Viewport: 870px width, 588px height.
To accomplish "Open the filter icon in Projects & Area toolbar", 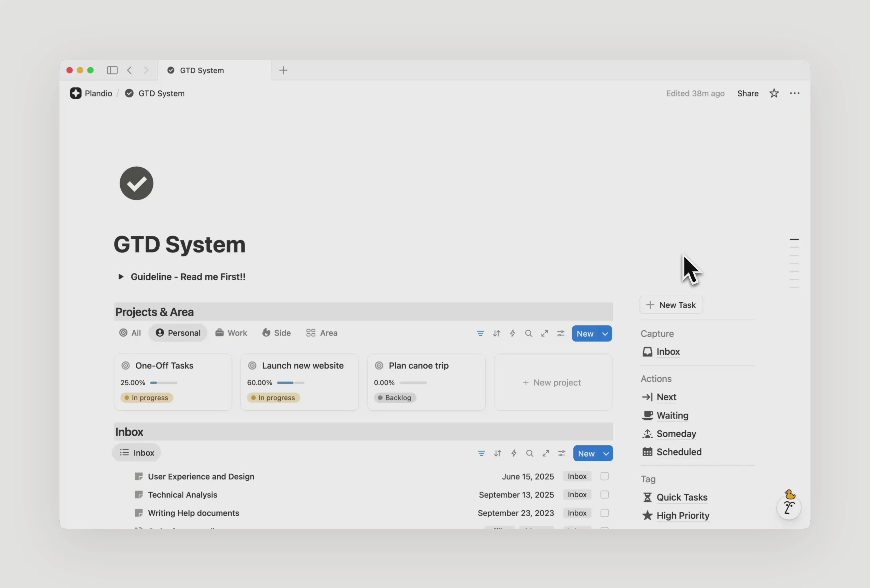I will 480,333.
